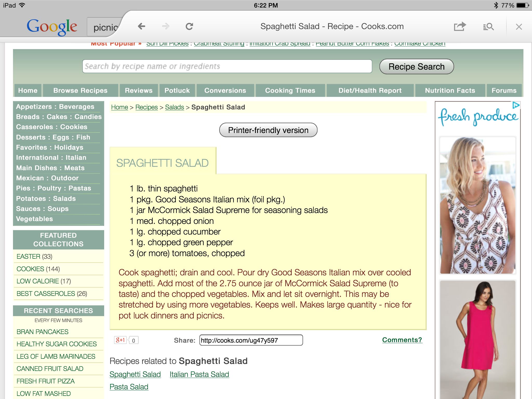Click the Forums navigation menu item
This screenshot has width=532, height=399.
click(503, 90)
